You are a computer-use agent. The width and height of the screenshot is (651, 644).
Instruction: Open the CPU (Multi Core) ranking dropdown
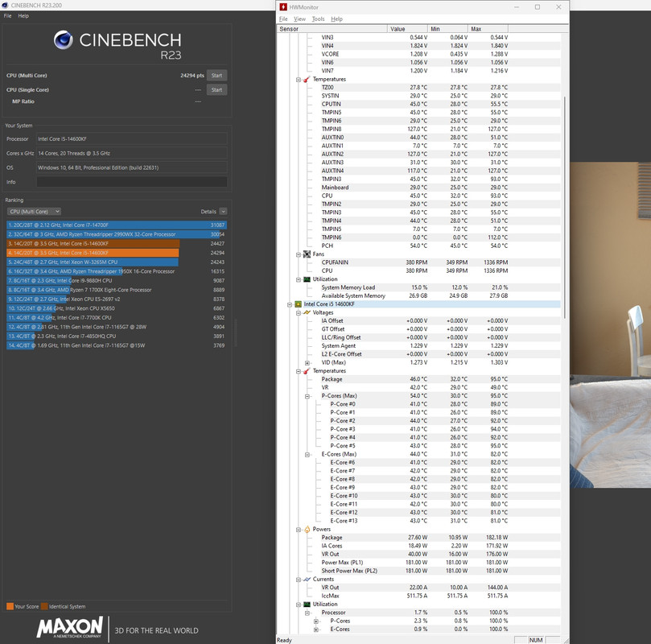(34, 212)
